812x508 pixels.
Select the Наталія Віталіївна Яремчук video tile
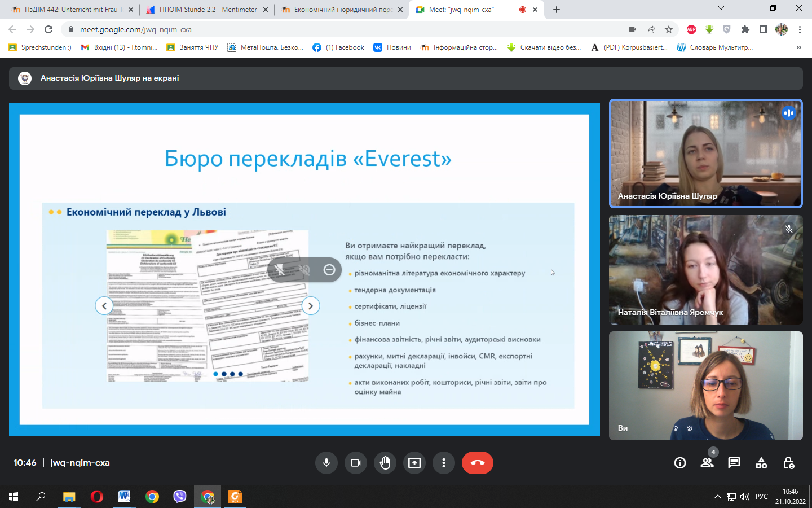tap(706, 270)
